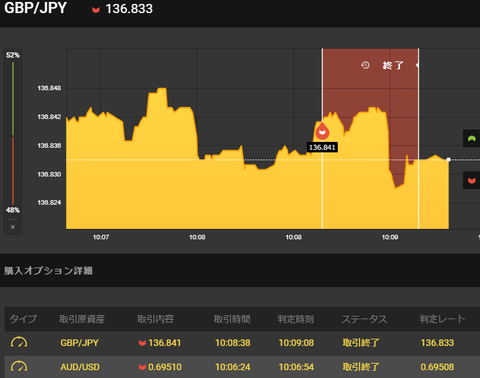Viewport: 480px width, 378px height.
Task: Click the 取引内容 column header
Action: [155, 319]
